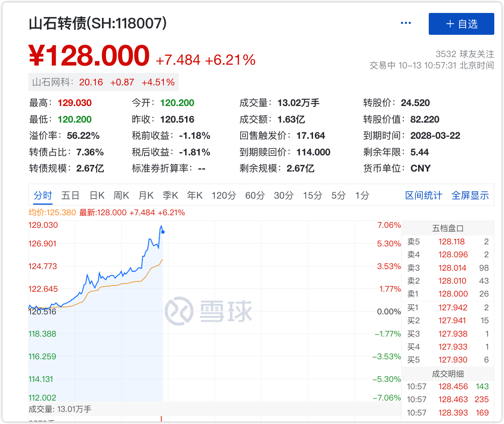Switch to the 120分 interval

click(x=224, y=196)
